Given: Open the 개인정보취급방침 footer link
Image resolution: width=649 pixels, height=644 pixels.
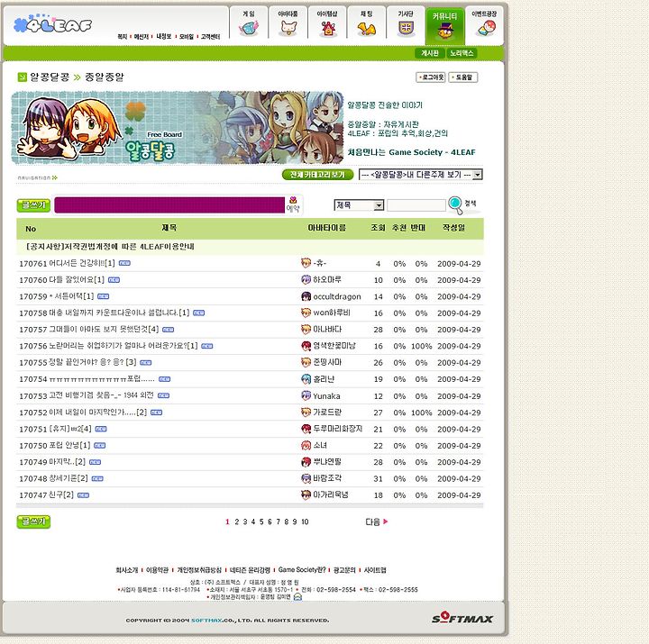Looking at the screenshot, I should click(199, 570).
